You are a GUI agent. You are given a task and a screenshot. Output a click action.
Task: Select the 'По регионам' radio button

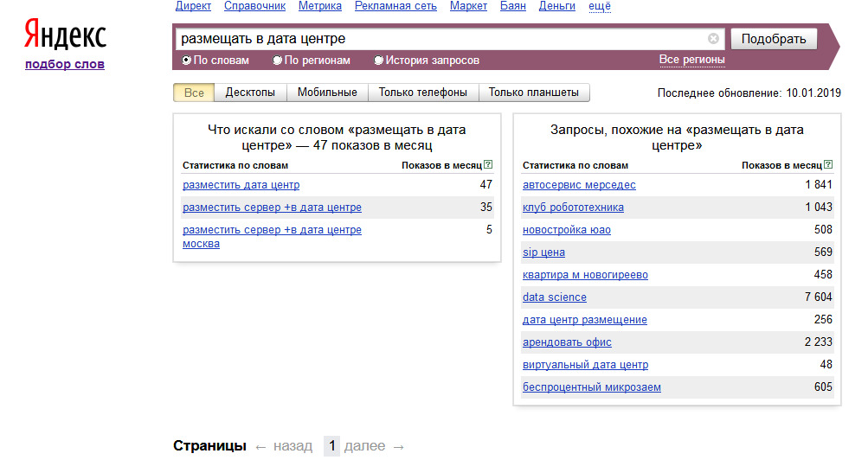[x=277, y=61]
